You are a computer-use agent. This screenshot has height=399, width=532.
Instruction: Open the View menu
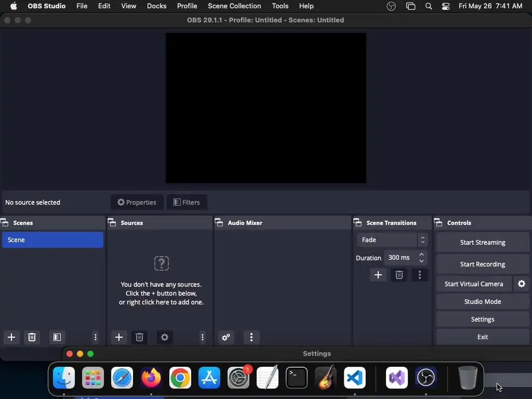(129, 6)
